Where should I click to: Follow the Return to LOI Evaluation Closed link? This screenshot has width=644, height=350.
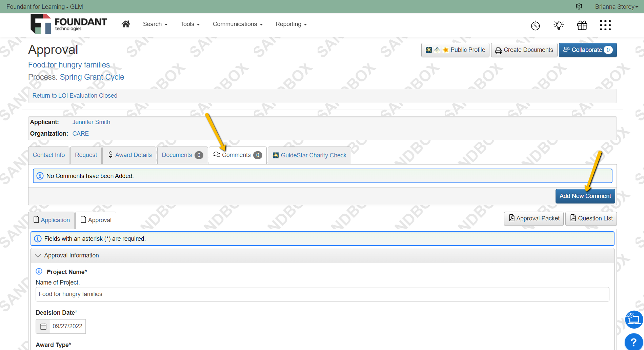[x=75, y=96]
